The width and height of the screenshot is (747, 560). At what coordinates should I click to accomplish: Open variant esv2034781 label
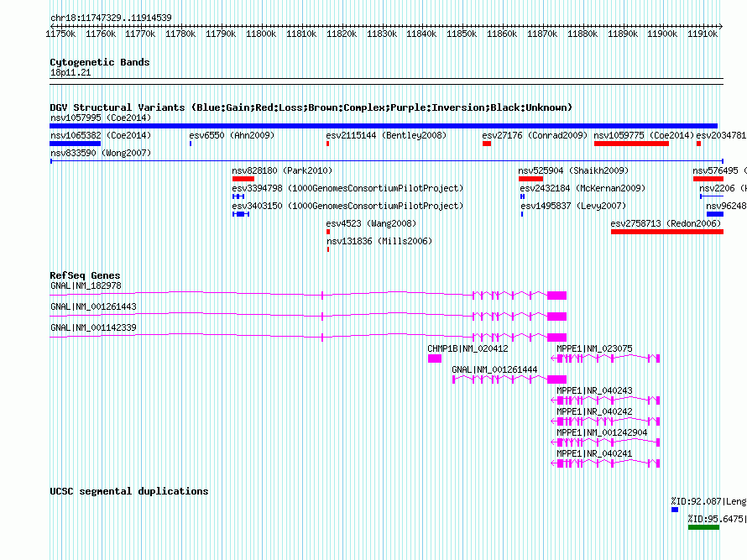[721, 135]
